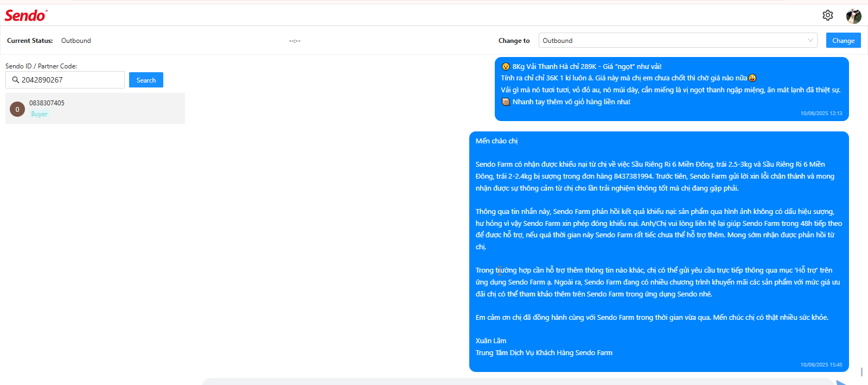The width and height of the screenshot is (868, 385).
Task: Click the blue Change button
Action: click(x=843, y=41)
